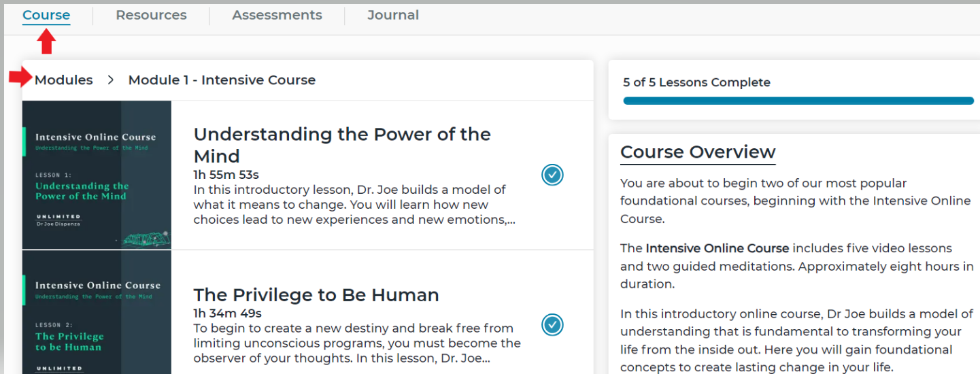This screenshot has width=980, height=374.
Task: Go to the Journal tab
Action: [393, 15]
